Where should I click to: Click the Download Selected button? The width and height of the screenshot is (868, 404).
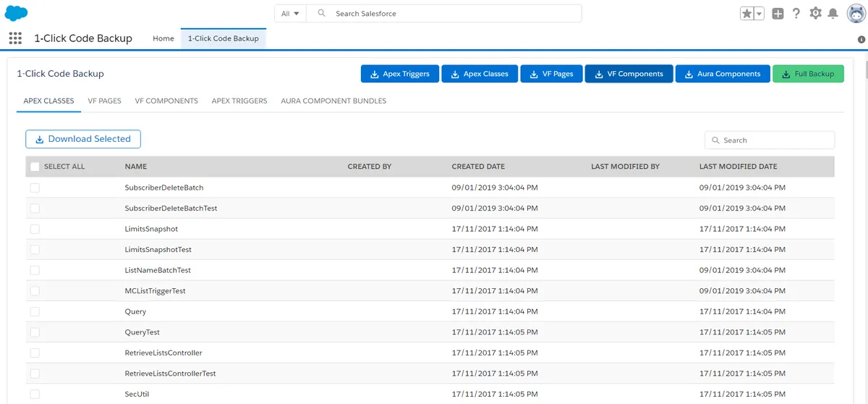[83, 139]
